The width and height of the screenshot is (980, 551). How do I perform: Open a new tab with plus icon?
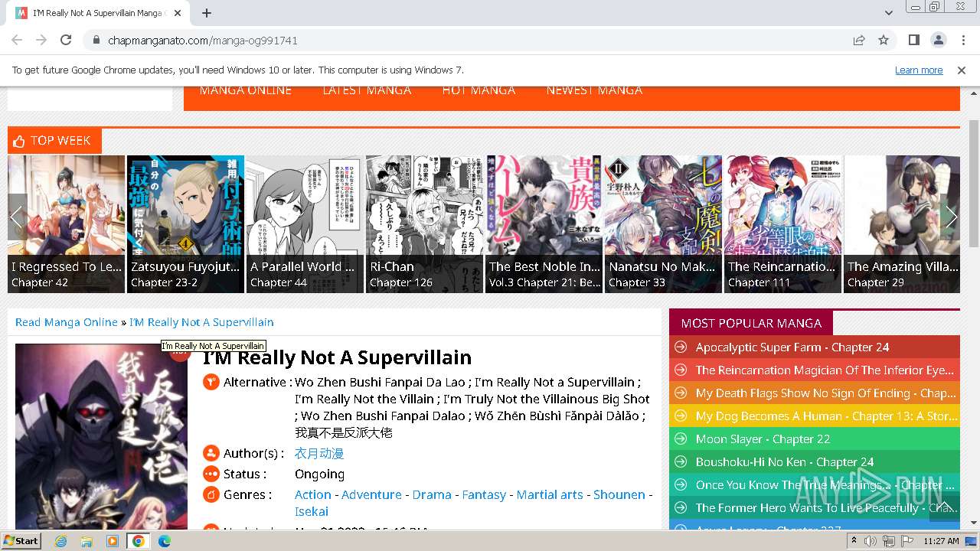tap(207, 13)
